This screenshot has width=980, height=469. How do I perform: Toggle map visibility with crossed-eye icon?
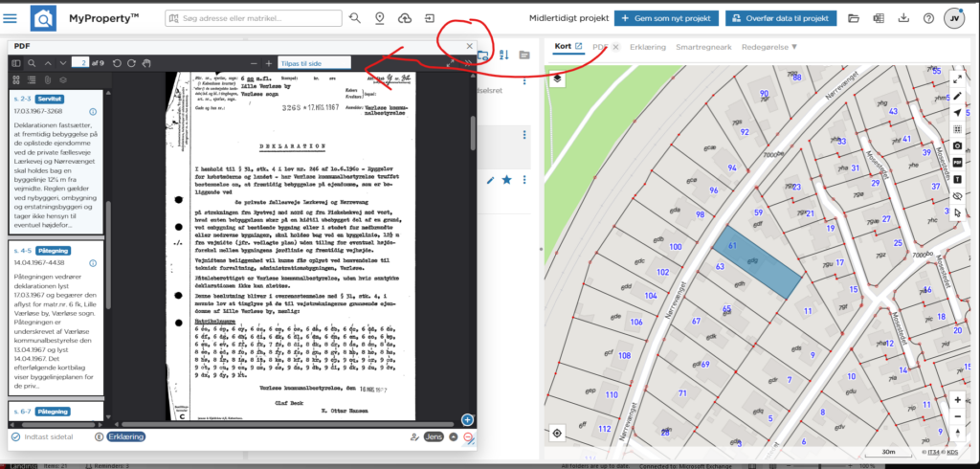tap(957, 195)
